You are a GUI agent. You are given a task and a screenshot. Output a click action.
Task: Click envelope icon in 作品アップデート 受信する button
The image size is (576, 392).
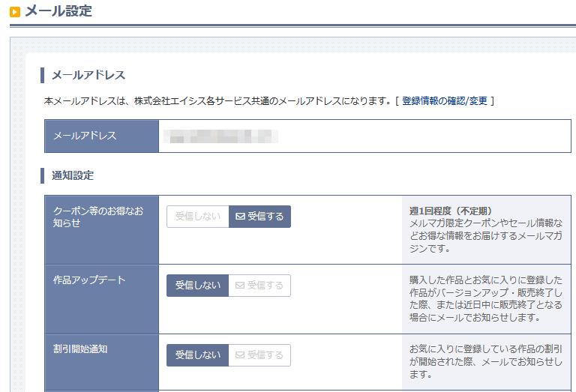point(240,285)
